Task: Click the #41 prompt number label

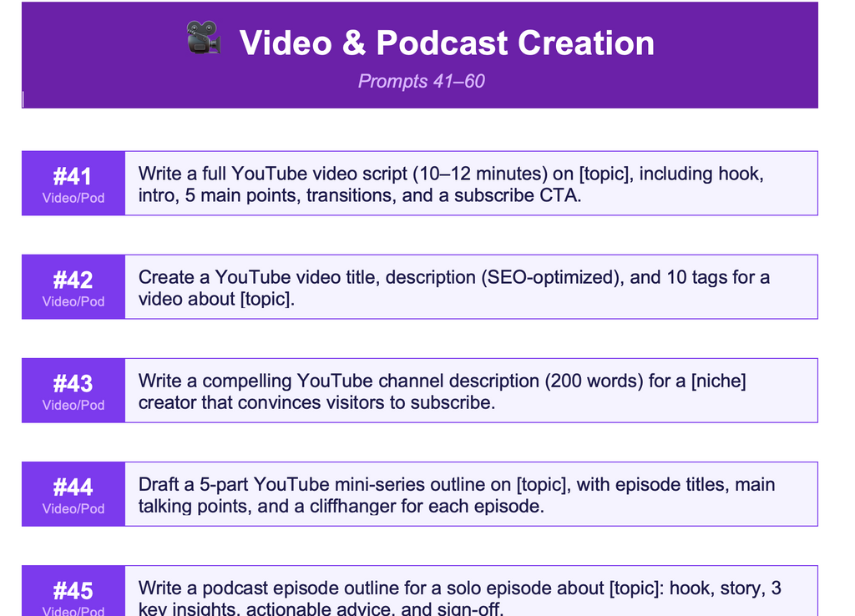Action: point(73,177)
